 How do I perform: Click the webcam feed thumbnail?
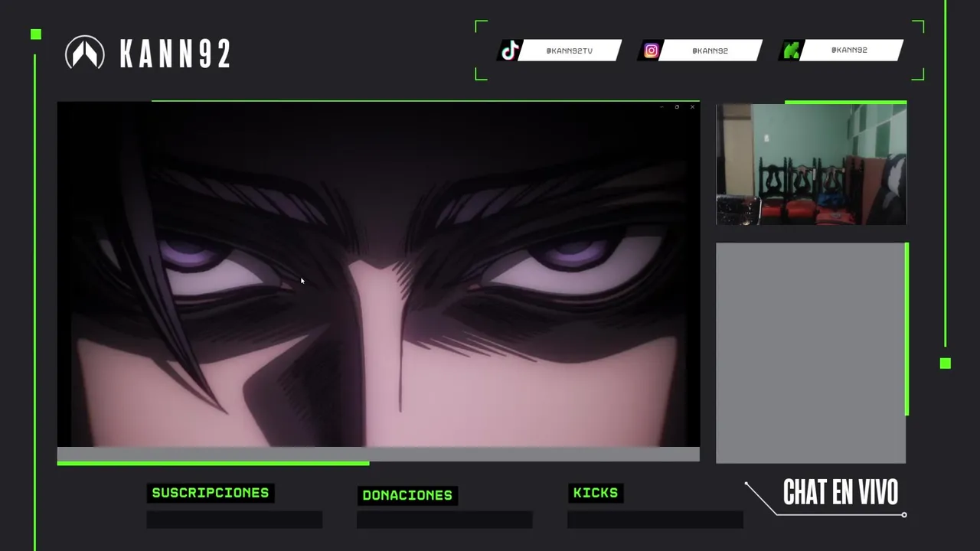pos(811,165)
